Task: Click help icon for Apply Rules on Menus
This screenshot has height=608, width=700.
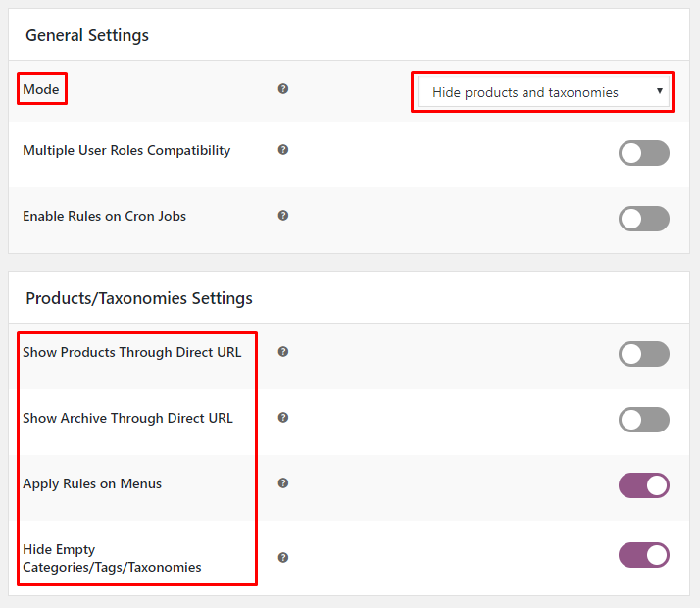Action: coord(283,483)
